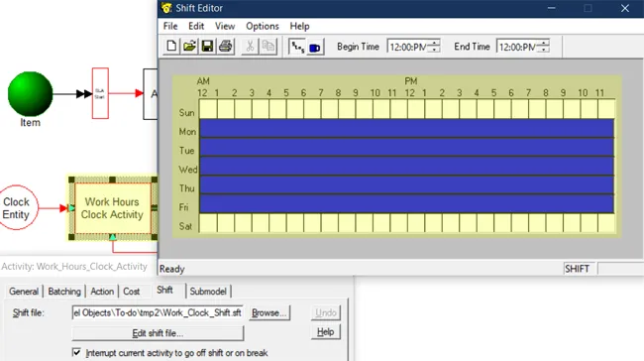The height and width of the screenshot is (361, 644).
Task: Open the View menu
Action: point(225,26)
